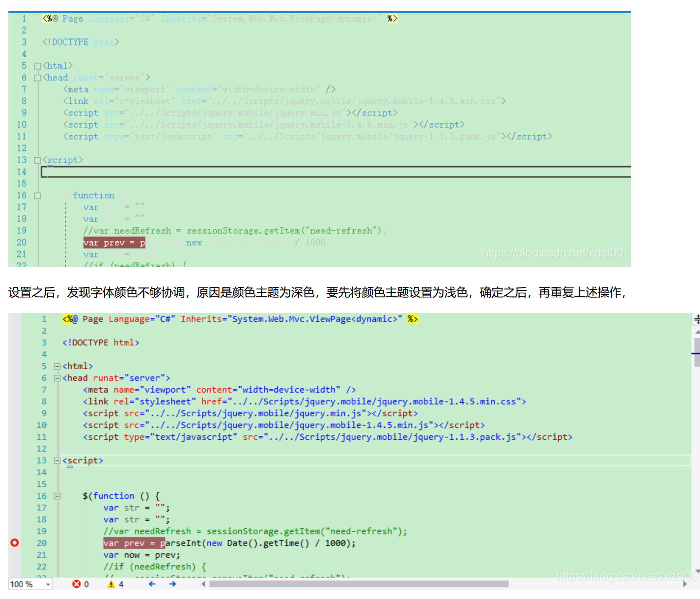Screen dimensions: 700x599
Task: Click the vertical scrollbar thumb in lower editor
Action: [697, 352]
